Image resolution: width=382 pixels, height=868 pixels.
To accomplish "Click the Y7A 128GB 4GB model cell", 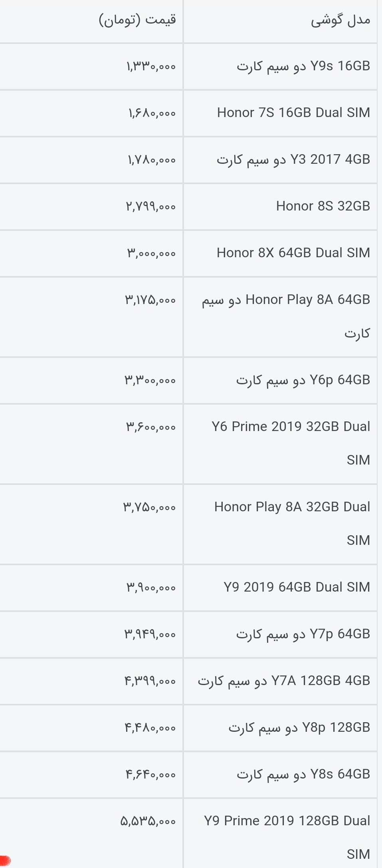I will tap(284, 681).
